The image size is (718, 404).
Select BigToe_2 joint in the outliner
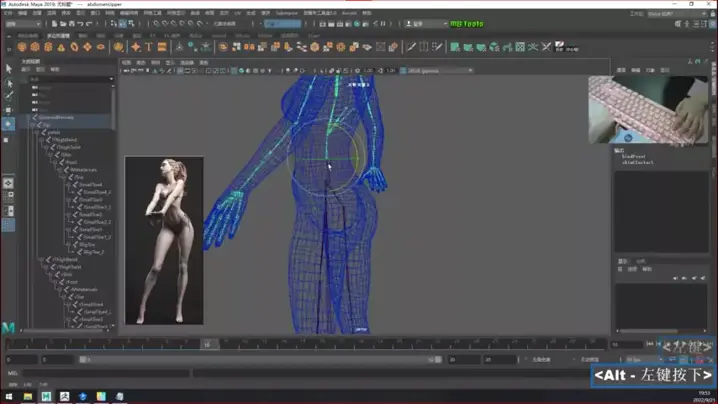(93, 252)
